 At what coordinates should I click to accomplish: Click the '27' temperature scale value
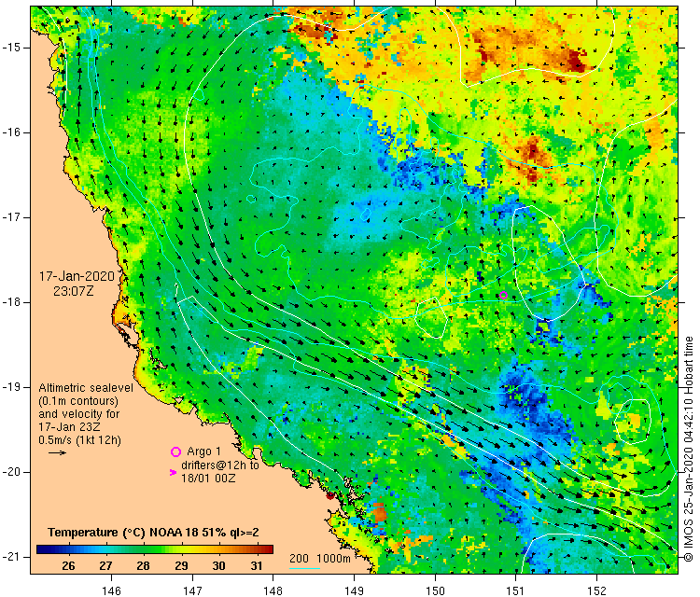(105, 566)
